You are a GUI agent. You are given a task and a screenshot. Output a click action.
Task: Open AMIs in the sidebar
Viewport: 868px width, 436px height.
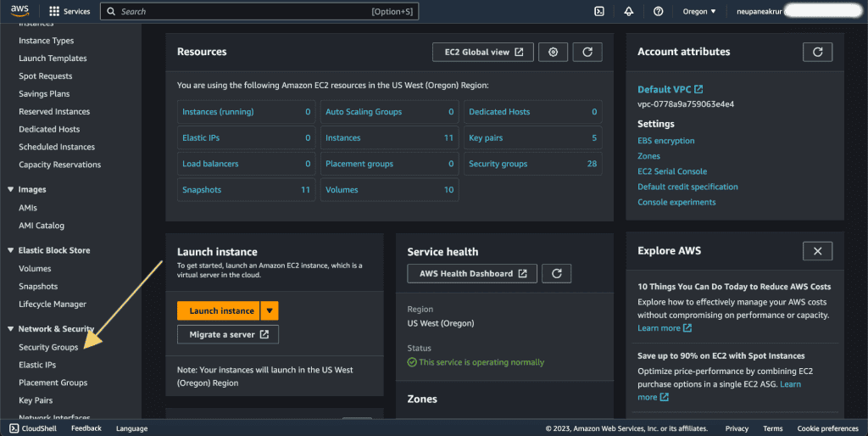(28, 208)
